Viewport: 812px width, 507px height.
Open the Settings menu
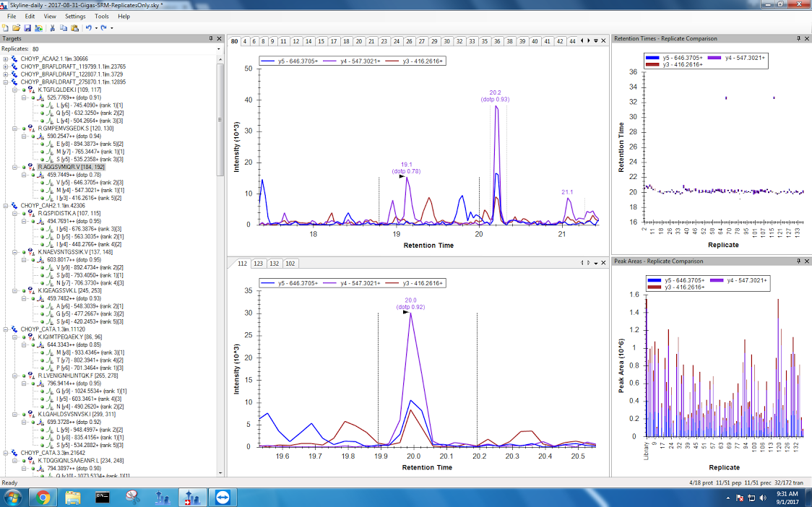click(74, 16)
